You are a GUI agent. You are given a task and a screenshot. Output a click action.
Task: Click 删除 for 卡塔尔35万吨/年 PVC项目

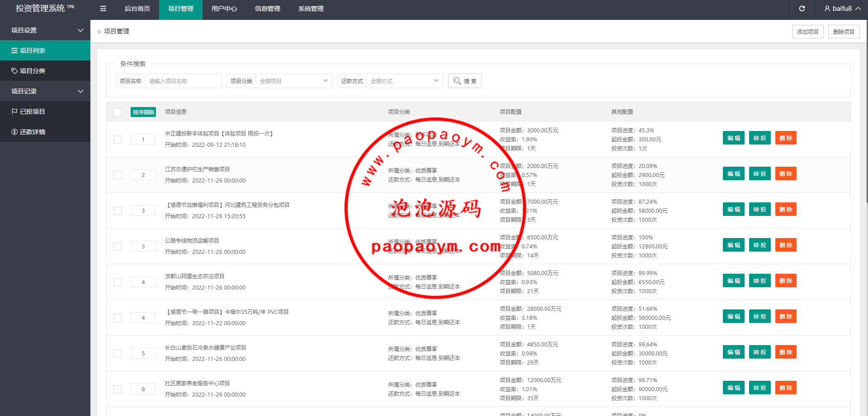786,316
